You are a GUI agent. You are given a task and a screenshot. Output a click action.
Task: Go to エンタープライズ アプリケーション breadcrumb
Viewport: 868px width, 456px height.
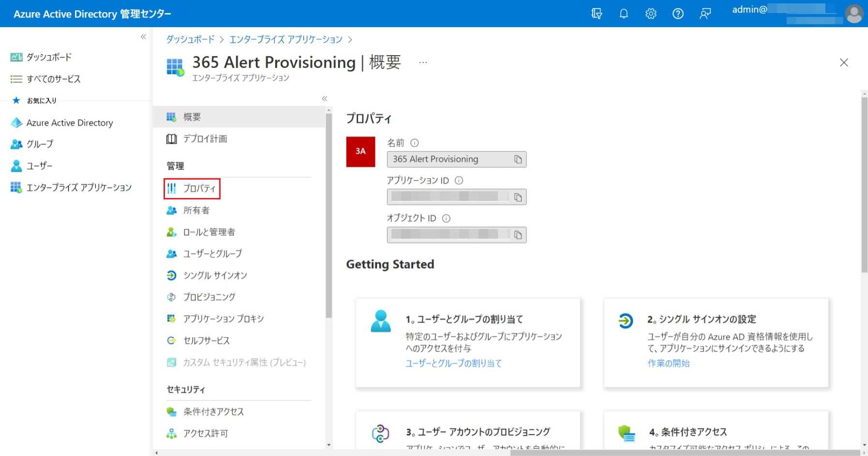(285, 39)
